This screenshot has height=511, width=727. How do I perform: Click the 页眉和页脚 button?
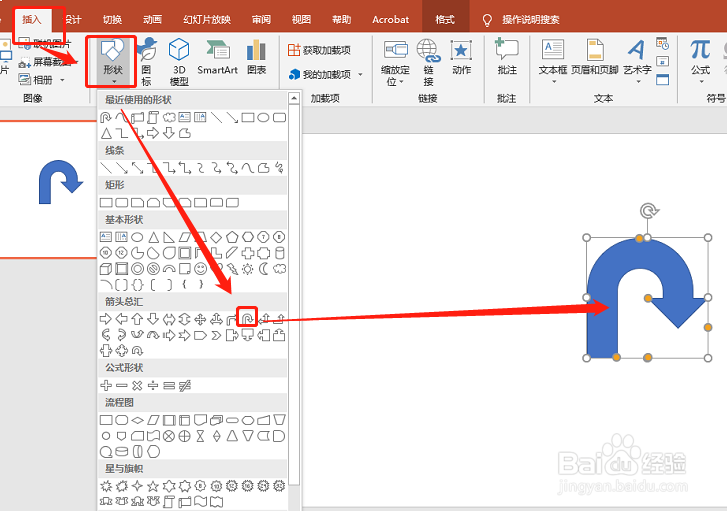(595, 57)
